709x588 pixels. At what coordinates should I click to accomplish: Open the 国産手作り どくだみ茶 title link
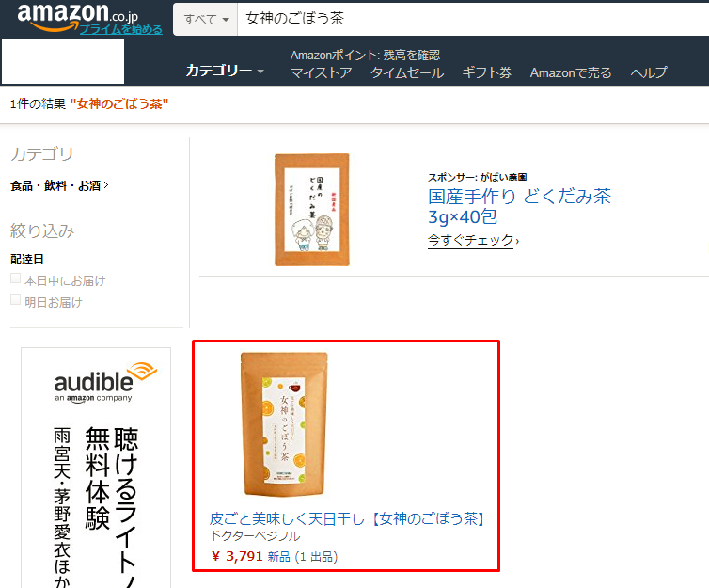point(519,206)
